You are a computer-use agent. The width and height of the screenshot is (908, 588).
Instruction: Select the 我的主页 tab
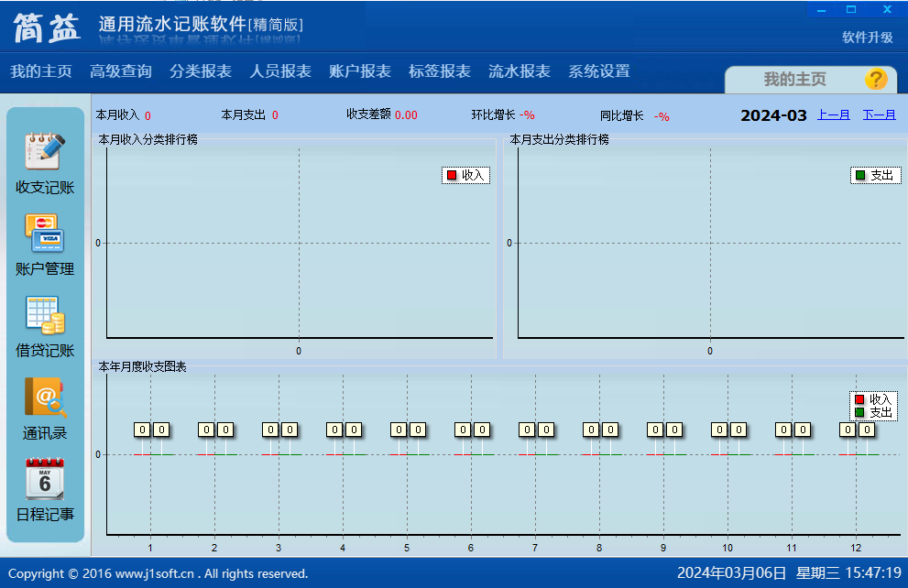(x=794, y=80)
